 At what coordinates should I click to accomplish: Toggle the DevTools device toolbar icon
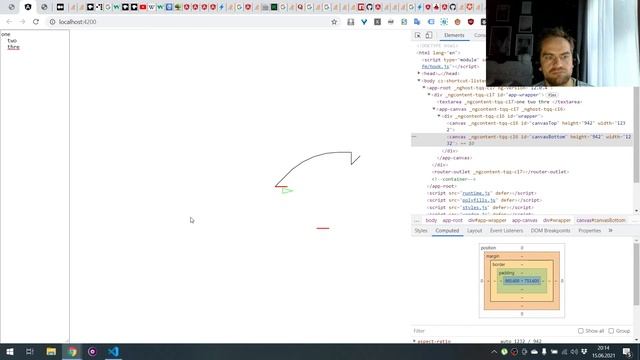coord(429,36)
